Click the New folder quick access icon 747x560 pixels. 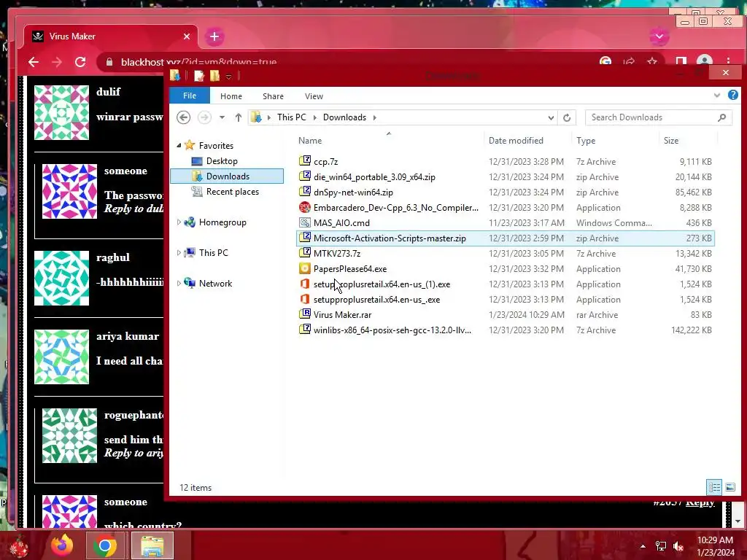[x=215, y=75]
